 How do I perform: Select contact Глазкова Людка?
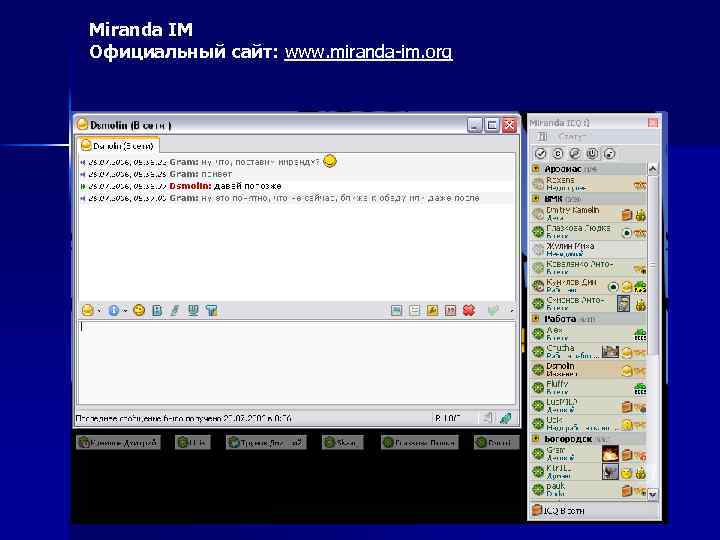[x=589, y=232]
